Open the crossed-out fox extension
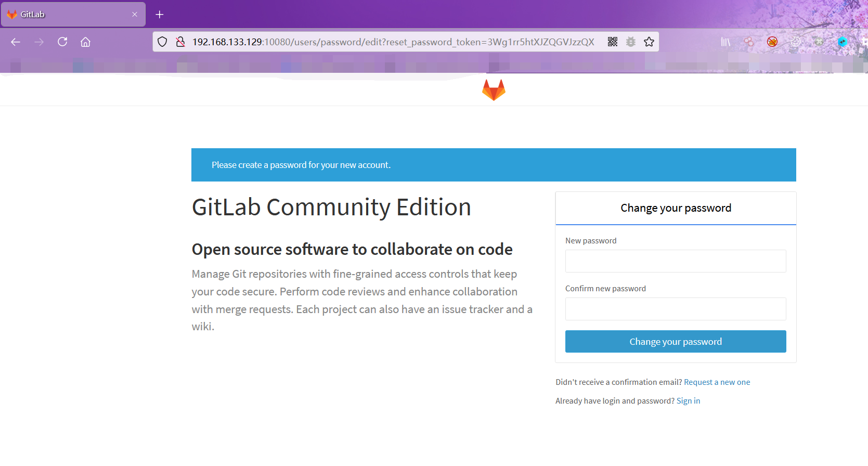868x466 pixels. coord(772,42)
